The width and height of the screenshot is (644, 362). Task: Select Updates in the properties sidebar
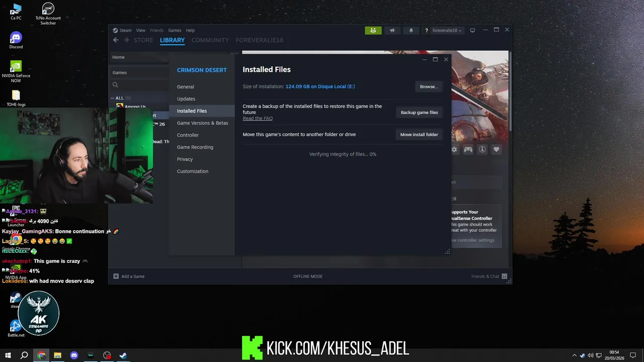click(x=202, y=99)
